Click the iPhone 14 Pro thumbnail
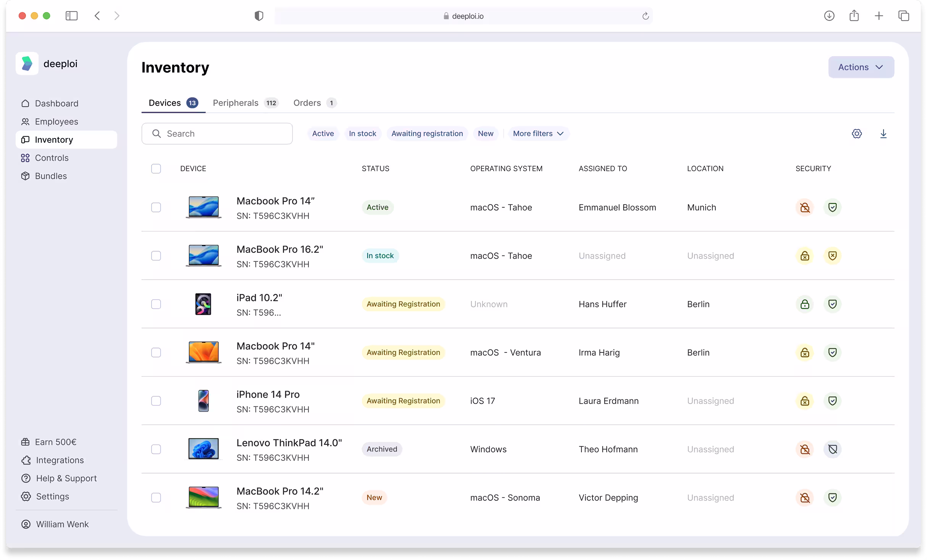 click(x=203, y=401)
